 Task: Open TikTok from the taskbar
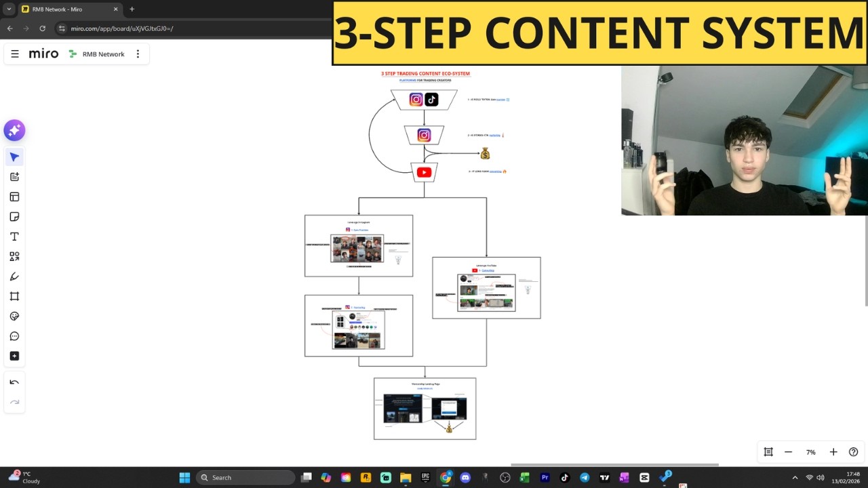click(564, 477)
